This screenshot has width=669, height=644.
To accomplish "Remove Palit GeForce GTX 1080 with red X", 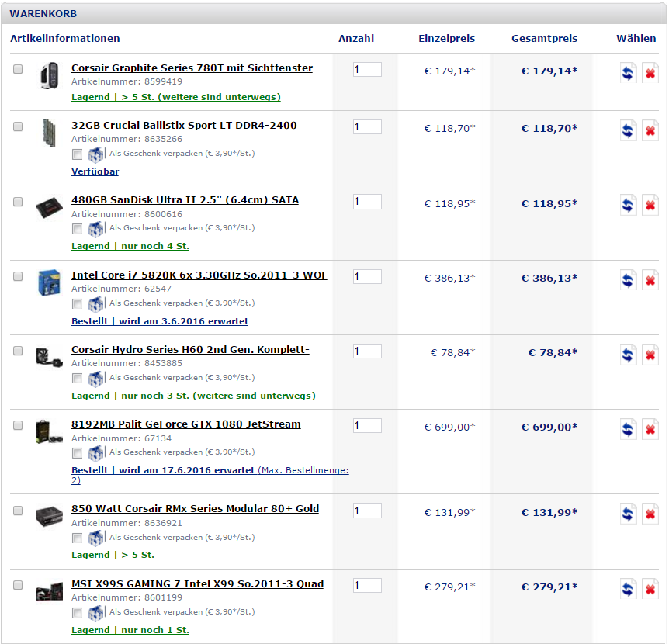I will [650, 429].
